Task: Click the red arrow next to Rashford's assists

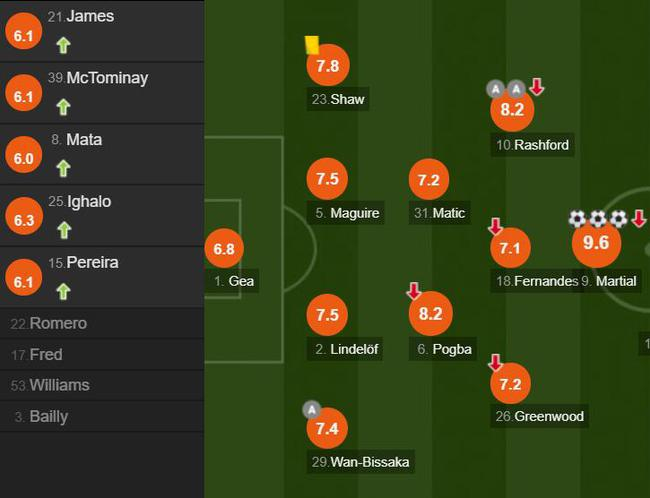Action: pyautogui.click(x=537, y=87)
